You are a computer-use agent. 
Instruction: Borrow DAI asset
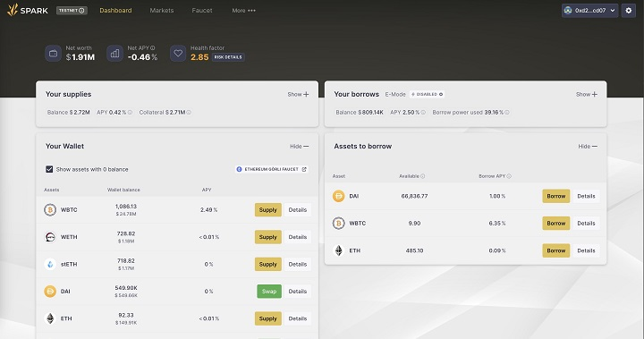pos(556,196)
